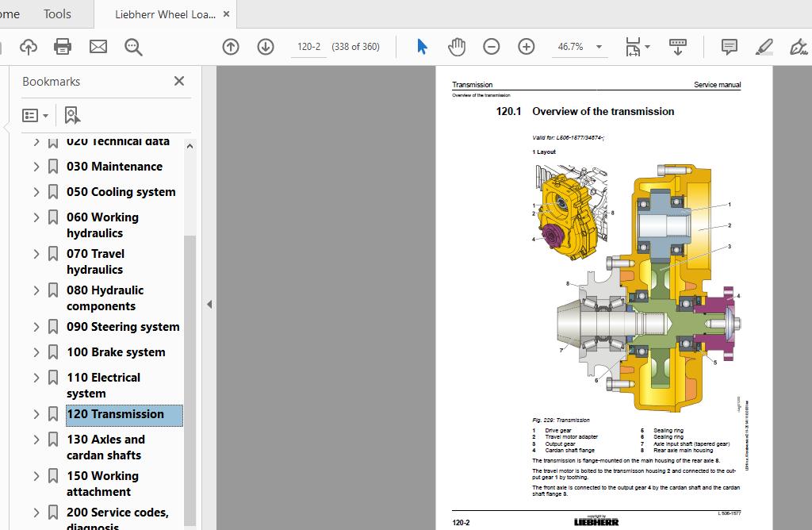Open the zoom level 46.7% dropdown
This screenshot has width=812, height=530.
coord(599,47)
